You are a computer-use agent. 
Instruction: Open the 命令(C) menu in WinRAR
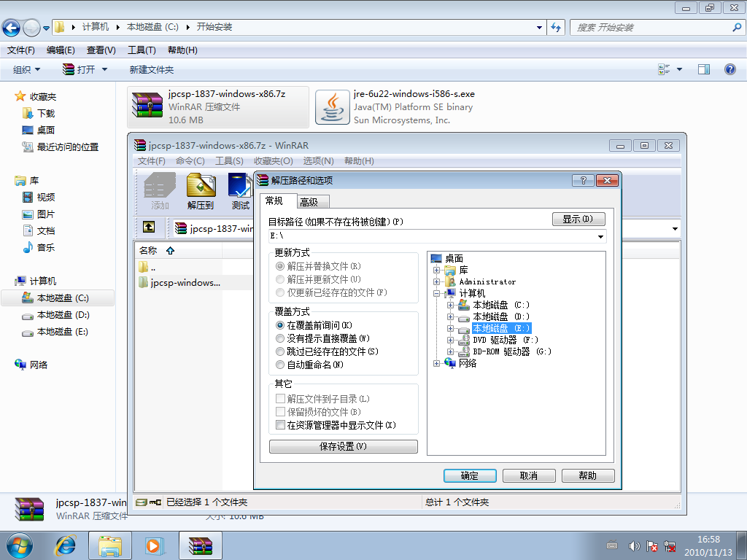190,161
